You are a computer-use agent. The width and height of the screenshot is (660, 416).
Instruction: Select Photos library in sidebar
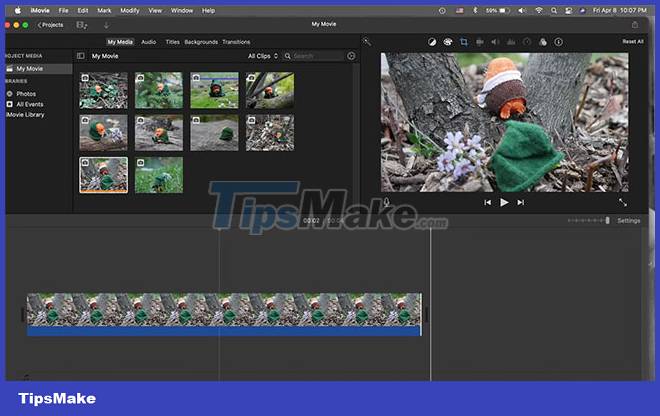(26, 94)
